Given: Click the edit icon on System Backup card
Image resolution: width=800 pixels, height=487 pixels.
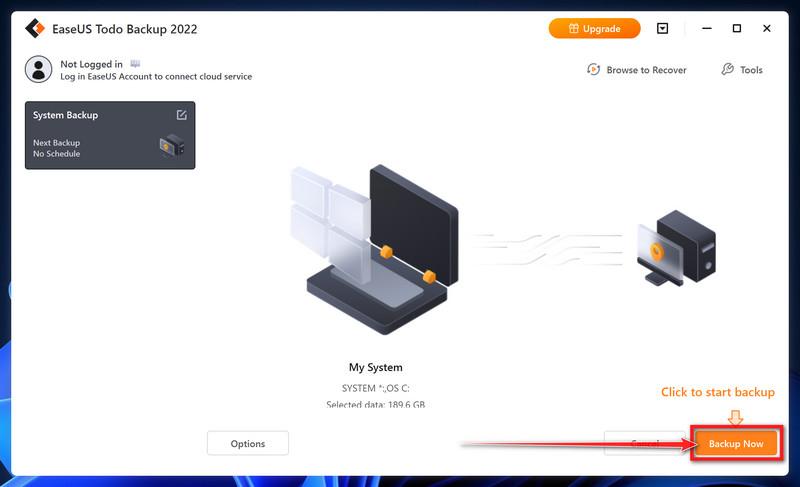Looking at the screenshot, I should click(x=182, y=115).
